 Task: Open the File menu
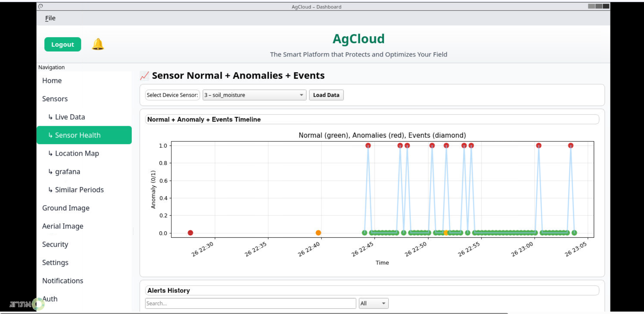point(50,18)
